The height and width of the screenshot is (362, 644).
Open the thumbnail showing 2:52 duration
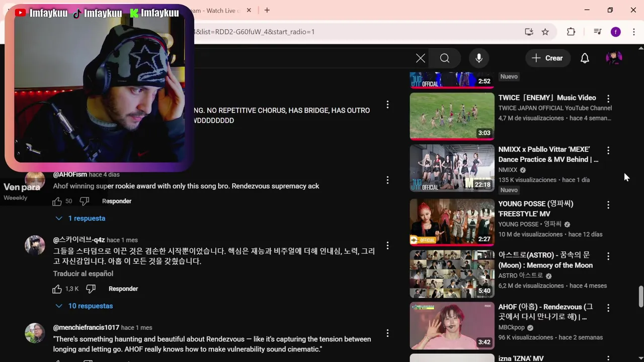click(x=452, y=80)
